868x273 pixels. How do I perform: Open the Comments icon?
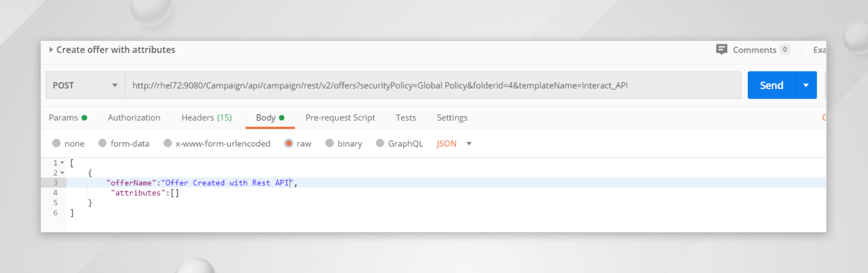click(x=722, y=50)
